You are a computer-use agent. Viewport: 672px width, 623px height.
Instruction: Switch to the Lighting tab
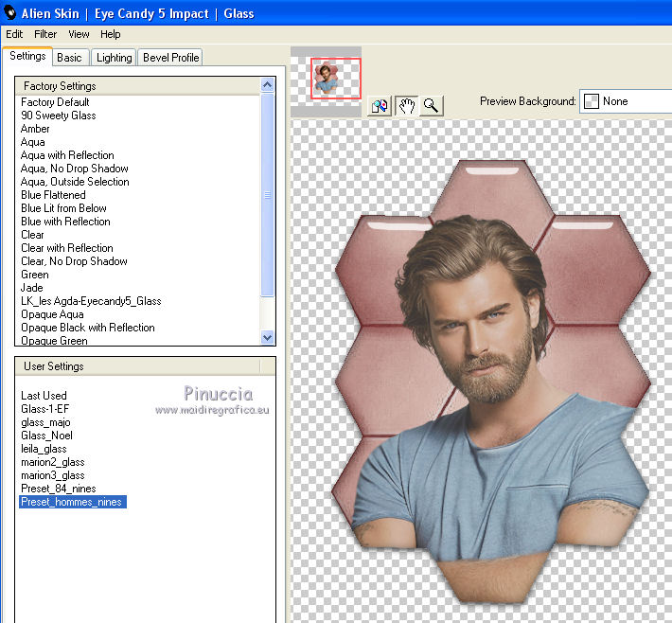pos(114,58)
